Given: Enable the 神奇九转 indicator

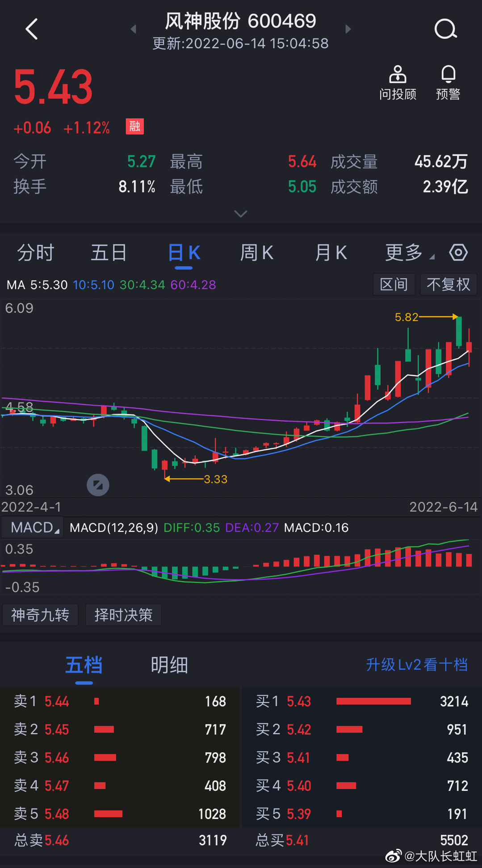Looking at the screenshot, I should coord(40,615).
